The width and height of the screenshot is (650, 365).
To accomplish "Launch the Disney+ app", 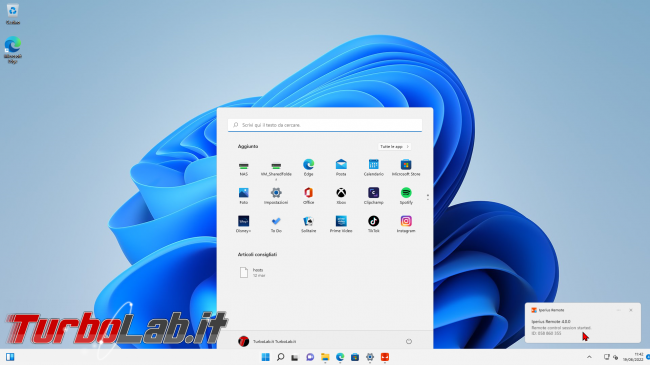I will tap(243, 224).
